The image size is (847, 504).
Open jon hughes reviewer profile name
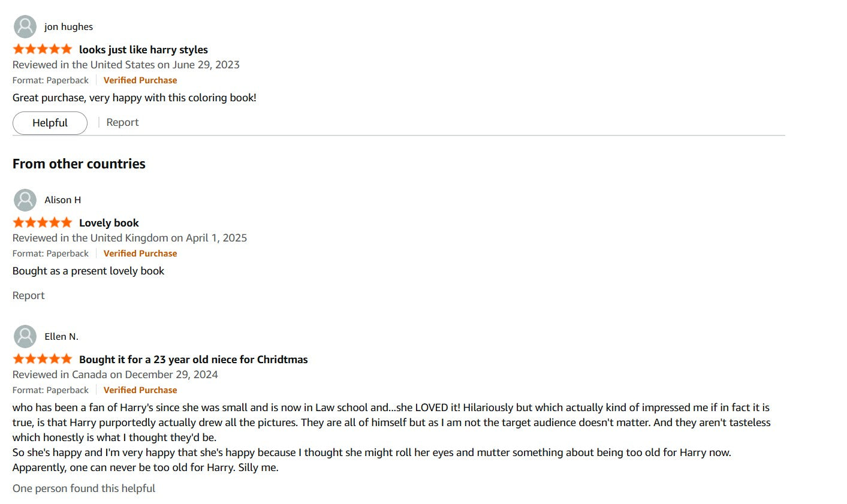click(68, 27)
